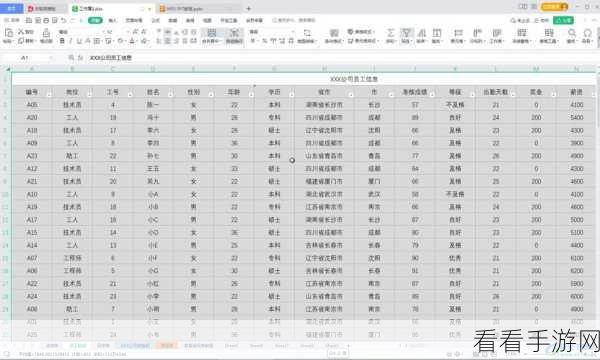Screen dimensions: 600x360
Task: Click the currency format icon
Action: (253, 41)
